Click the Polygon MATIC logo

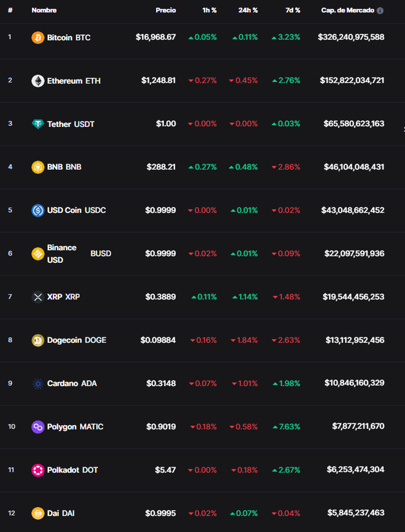coord(38,426)
